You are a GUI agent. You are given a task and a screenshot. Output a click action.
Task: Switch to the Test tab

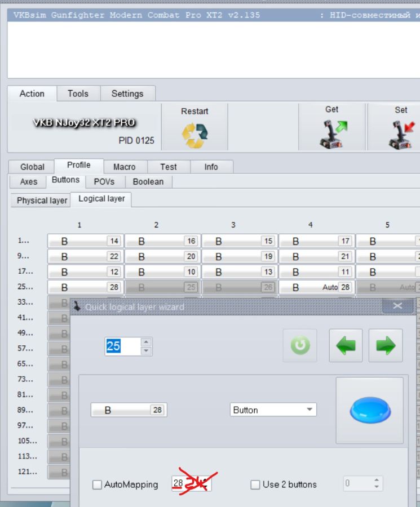click(168, 167)
